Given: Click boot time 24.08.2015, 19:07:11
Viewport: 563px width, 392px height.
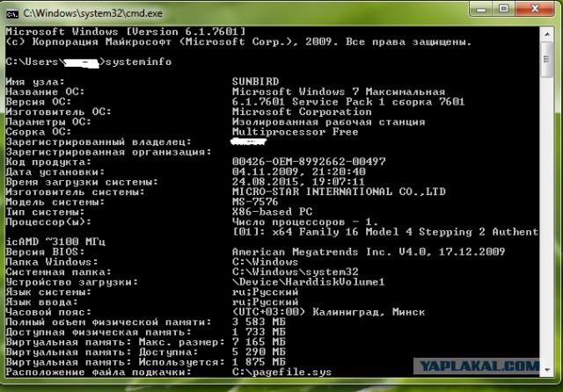Looking at the screenshot, I should 298,182.
